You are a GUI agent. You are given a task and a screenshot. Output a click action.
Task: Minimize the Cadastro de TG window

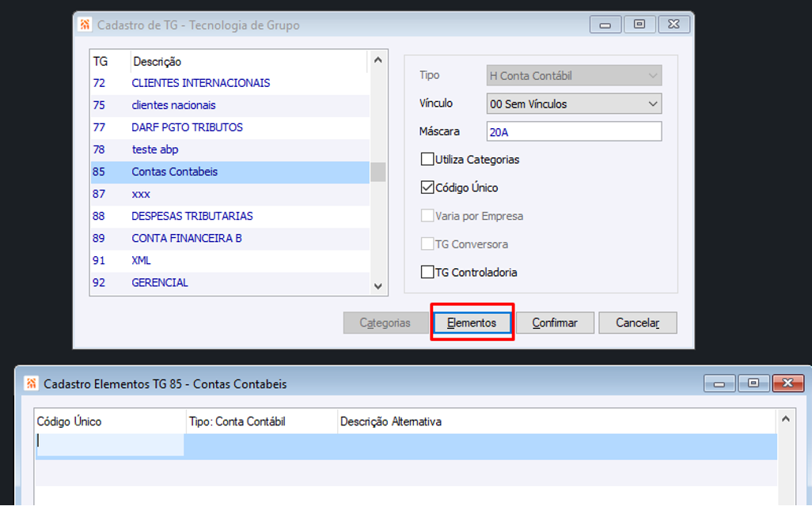click(605, 25)
